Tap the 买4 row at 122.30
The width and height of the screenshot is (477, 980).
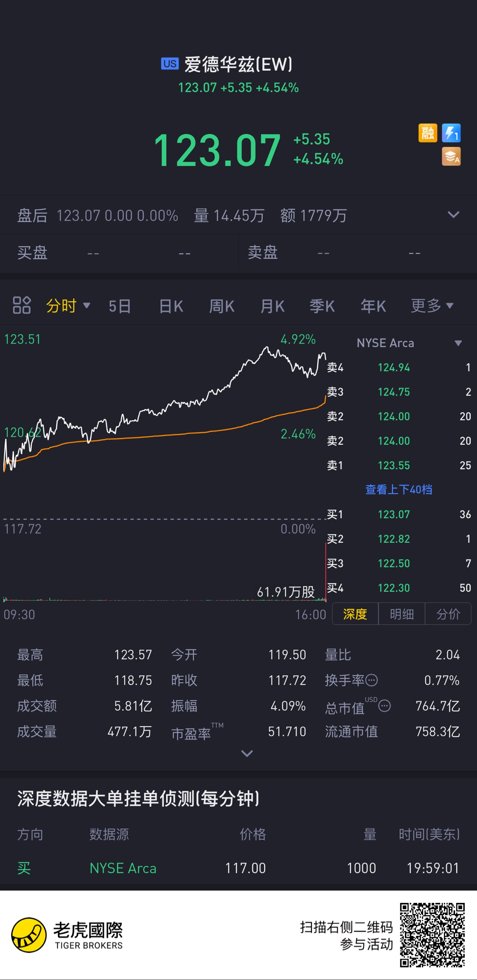(x=399, y=588)
